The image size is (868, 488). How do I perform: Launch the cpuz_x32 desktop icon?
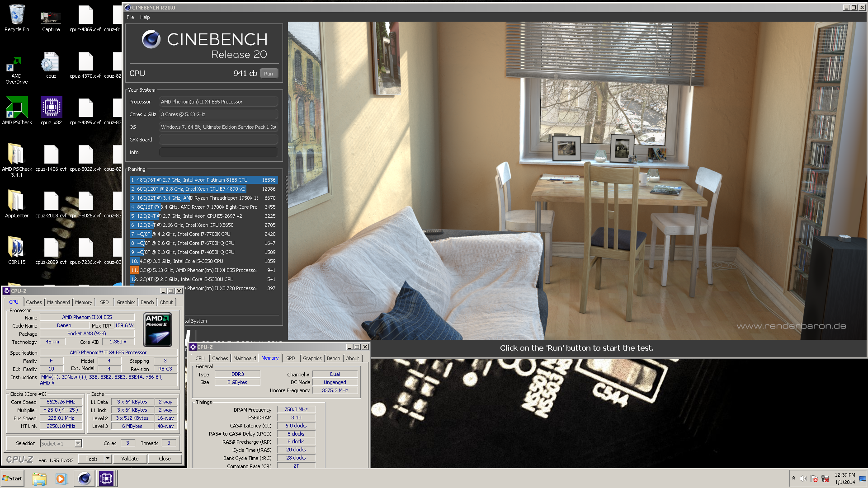coord(51,111)
